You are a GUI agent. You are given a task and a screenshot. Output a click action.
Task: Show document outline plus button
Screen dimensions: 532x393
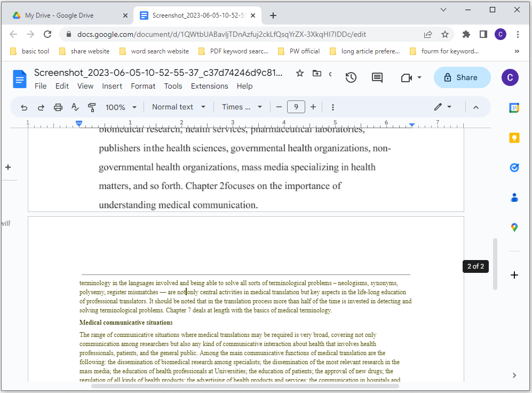pos(8,167)
